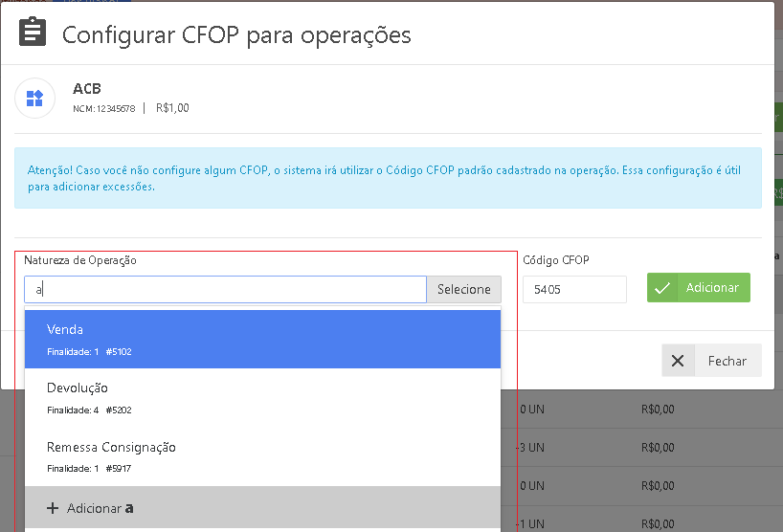Pick the Remessa Consignação option
Viewport: 783px width, 532px height.
[x=262, y=456]
